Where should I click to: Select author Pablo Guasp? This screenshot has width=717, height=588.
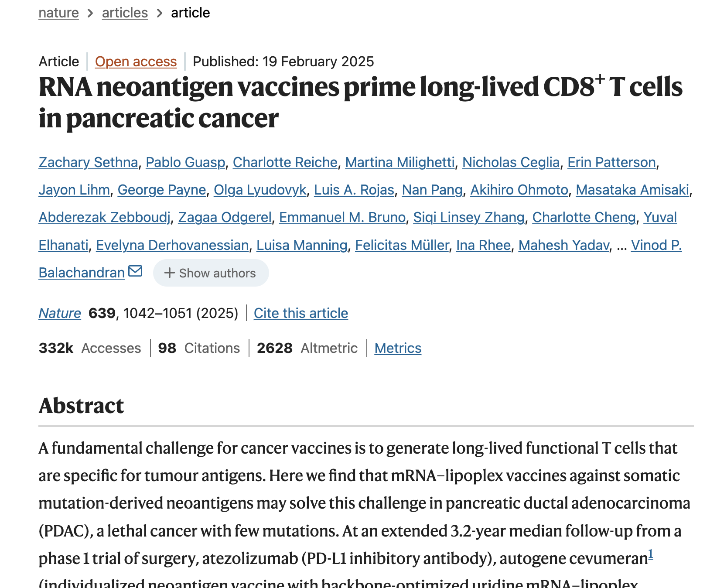[185, 162]
